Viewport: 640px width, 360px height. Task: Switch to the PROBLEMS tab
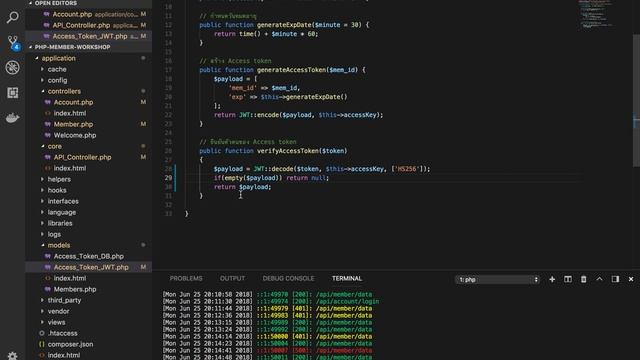point(186,278)
